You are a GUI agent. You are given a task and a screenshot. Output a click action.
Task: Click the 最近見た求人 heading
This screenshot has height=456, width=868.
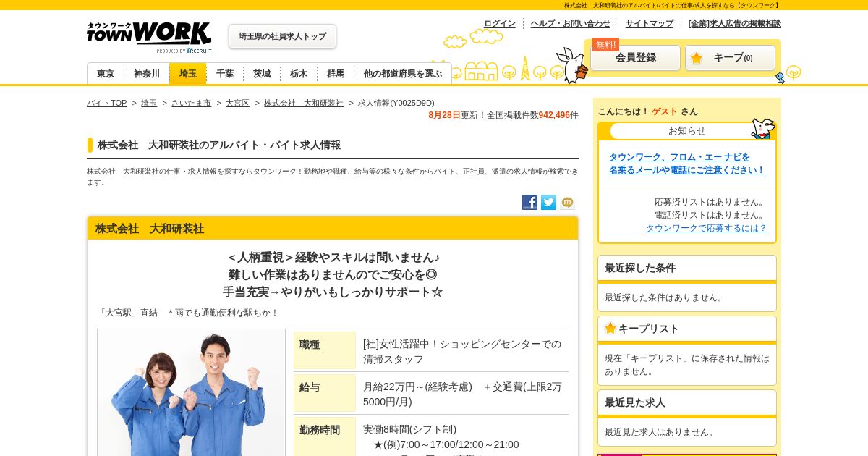(687, 402)
